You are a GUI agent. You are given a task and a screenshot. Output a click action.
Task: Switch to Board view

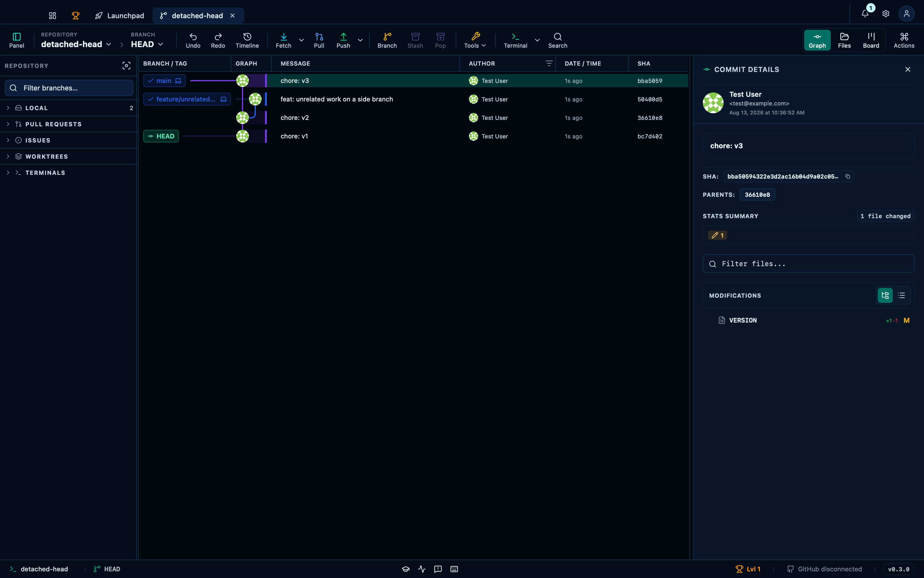871,40
